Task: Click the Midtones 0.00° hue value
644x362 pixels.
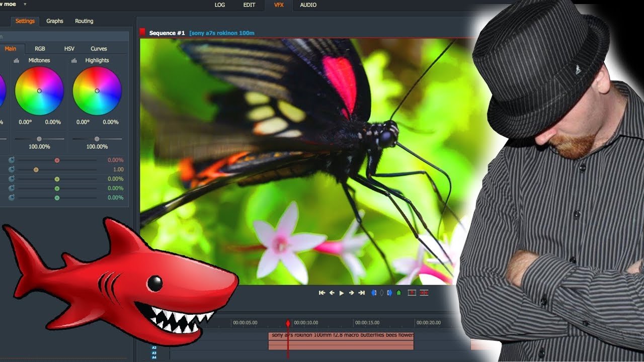Action: tap(25, 122)
